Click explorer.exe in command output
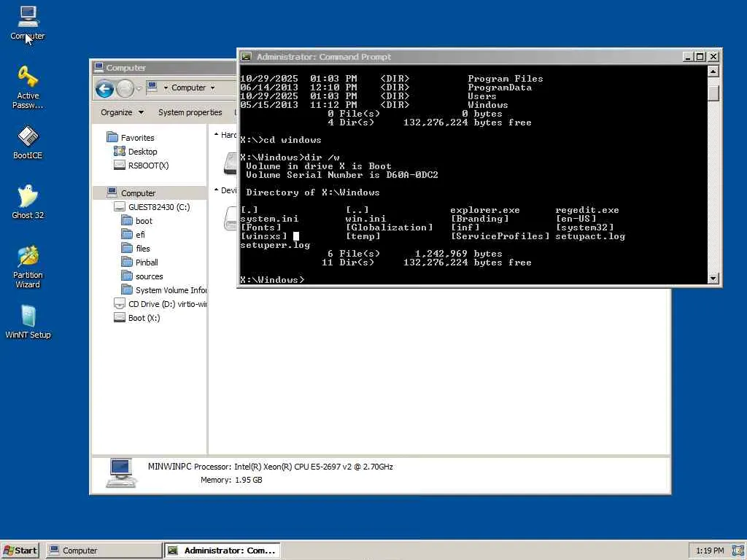The width and height of the screenshot is (747, 560). click(x=485, y=210)
